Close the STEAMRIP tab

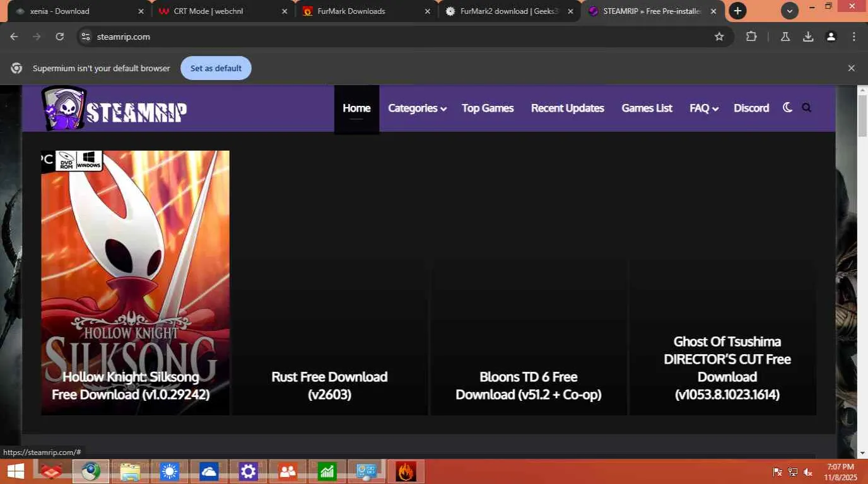tap(713, 11)
